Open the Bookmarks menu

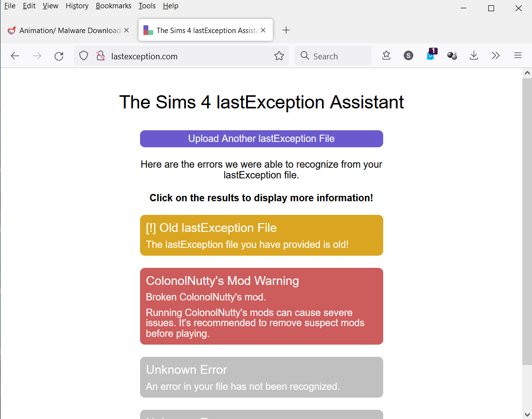tap(113, 6)
